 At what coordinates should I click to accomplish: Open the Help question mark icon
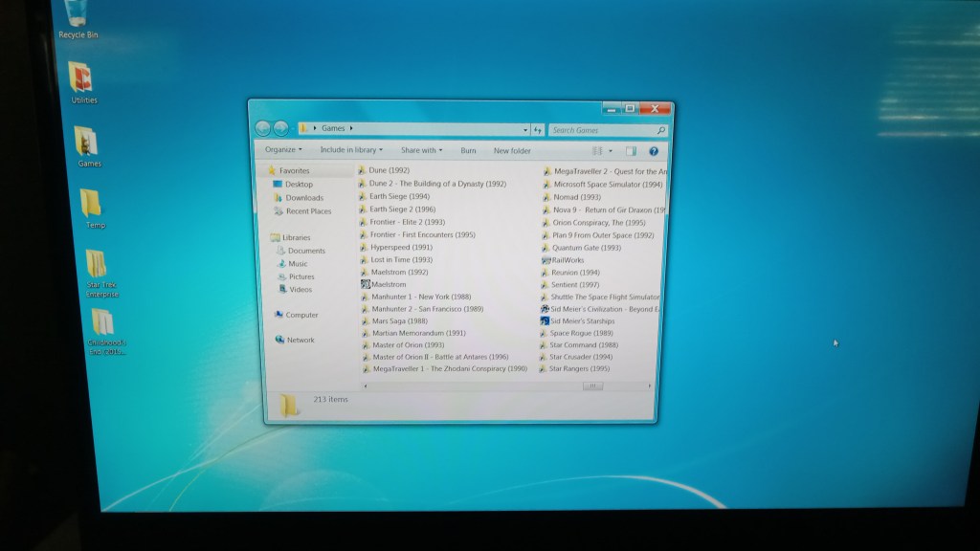[x=654, y=151]
